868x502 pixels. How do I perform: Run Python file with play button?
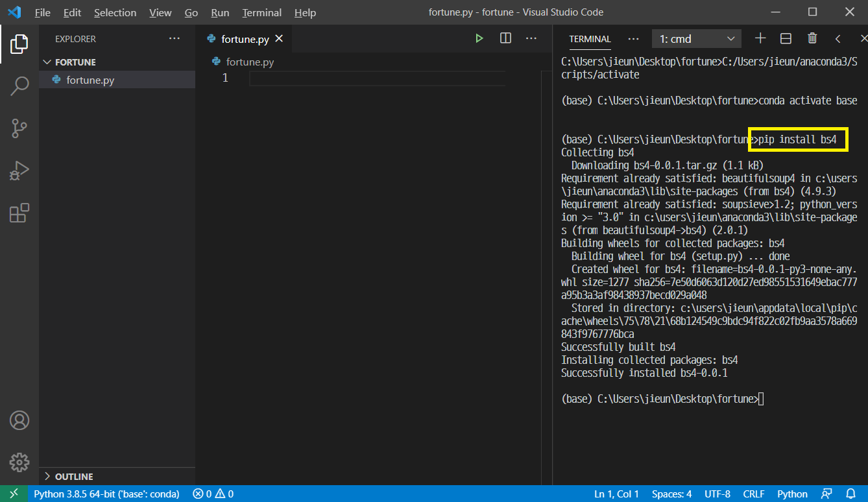[x=479, y=39]
